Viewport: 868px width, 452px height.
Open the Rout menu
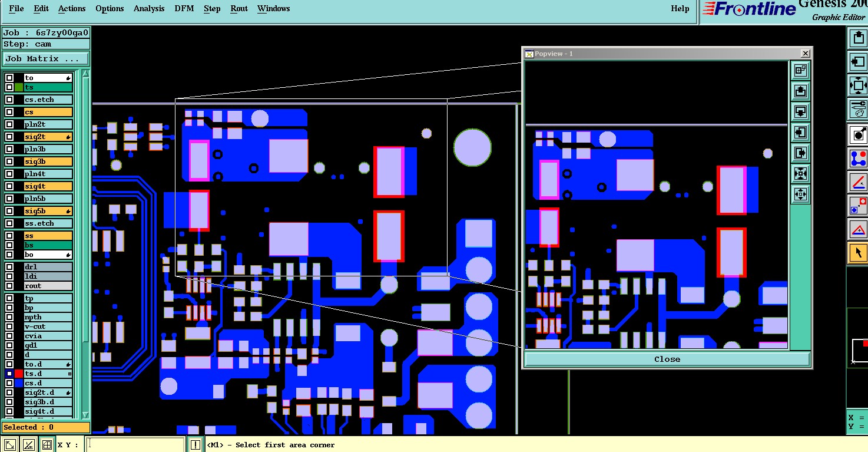pos(239,8)
